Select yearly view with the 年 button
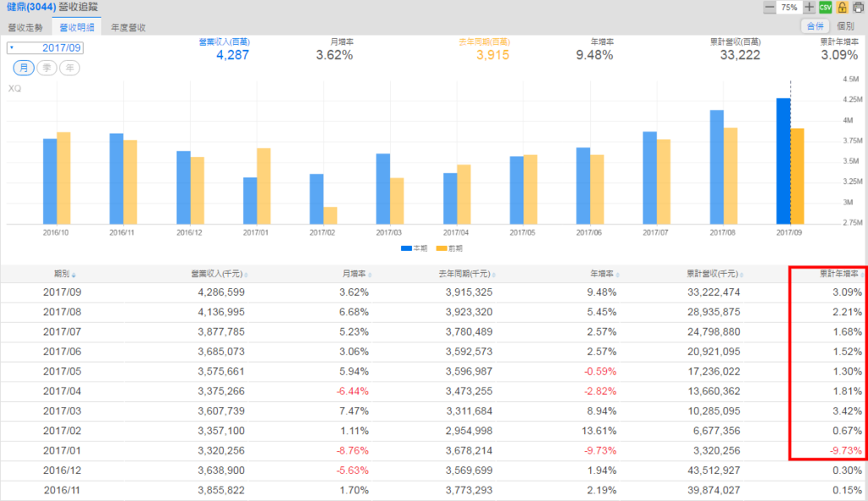This screenshot has height=501, width=868. [x=70, y=68]
